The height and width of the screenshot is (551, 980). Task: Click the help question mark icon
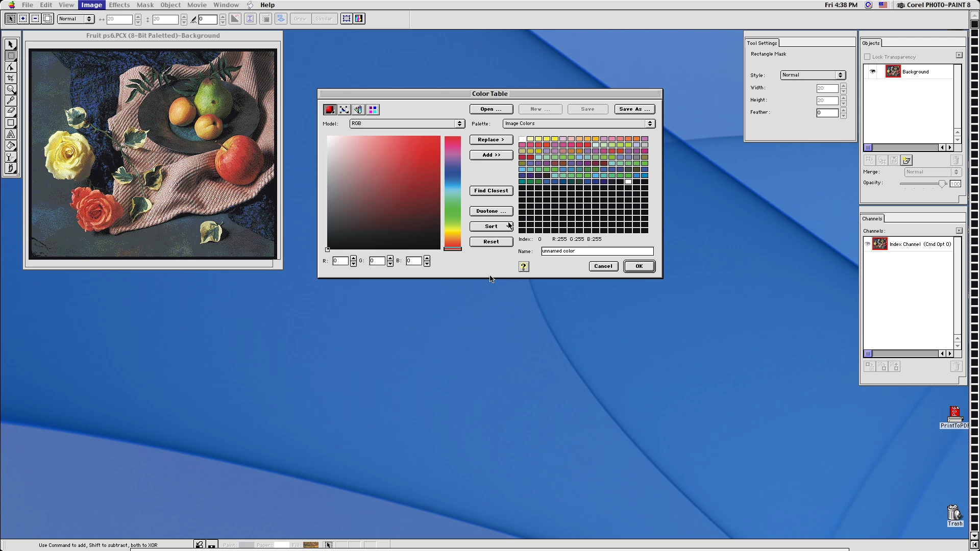coord(524,266)
